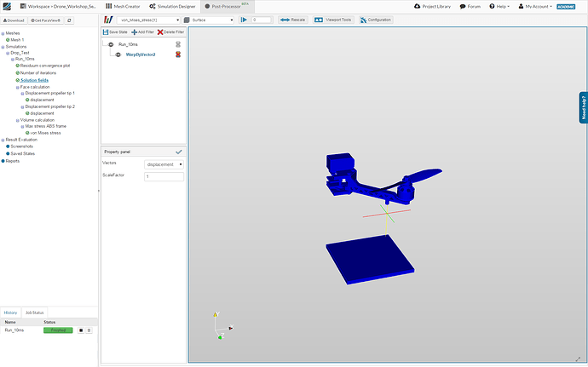The width and height of the screenshot is (588, 367).
Task: Click the Rescale button
Action: (x=292, y=19)
